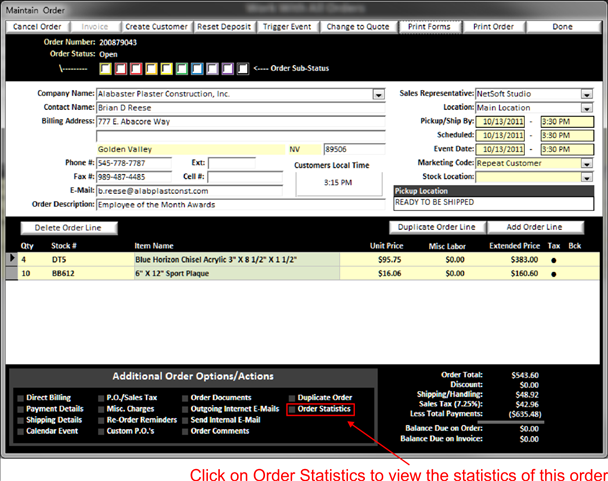
Task: Click the Cancel Order button
Action: 37,26
